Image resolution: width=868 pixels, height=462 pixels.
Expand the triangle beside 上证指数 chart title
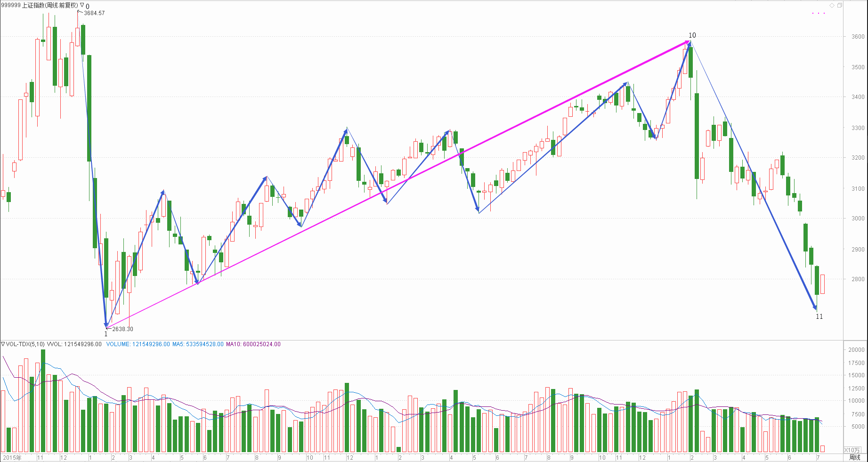(82, 5)
